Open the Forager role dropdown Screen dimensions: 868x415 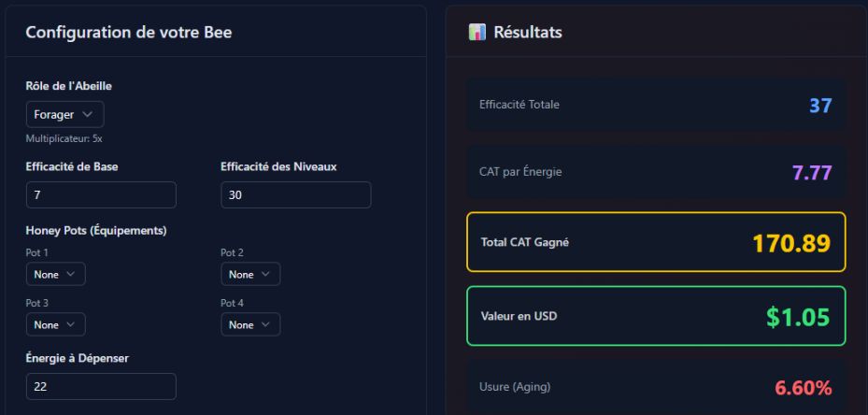(64, 114)
